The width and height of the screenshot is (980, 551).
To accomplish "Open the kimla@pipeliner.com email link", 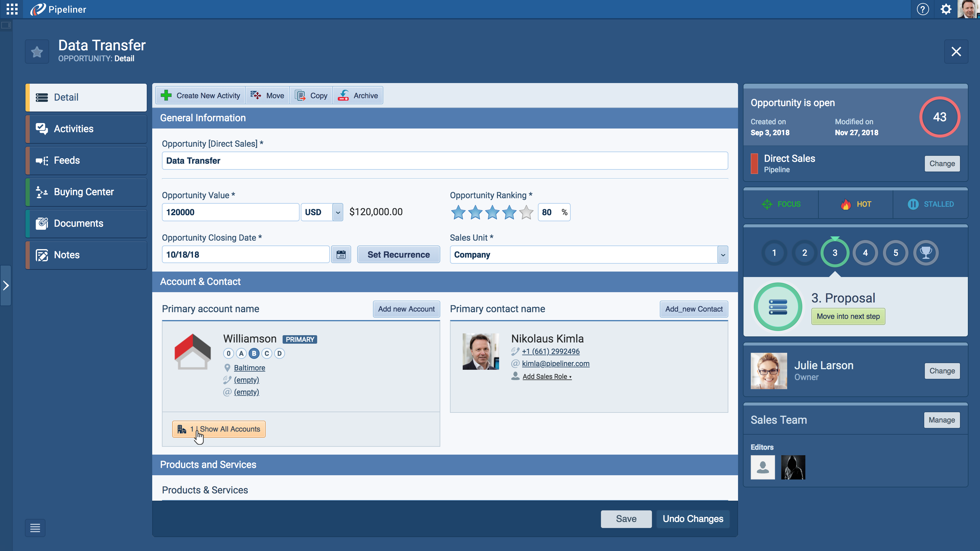I will [555, 363].
